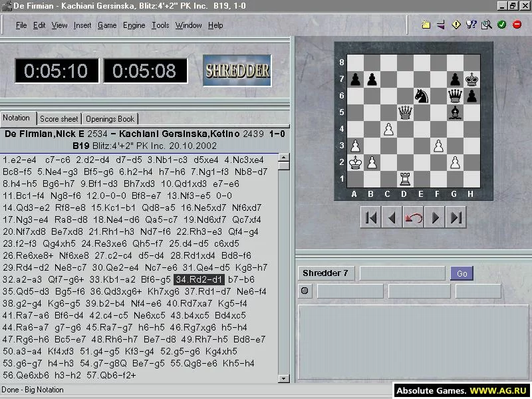This screenshot has height=399, width=532.
Task: Switch to the Score sheet tab
Action: 59,119
